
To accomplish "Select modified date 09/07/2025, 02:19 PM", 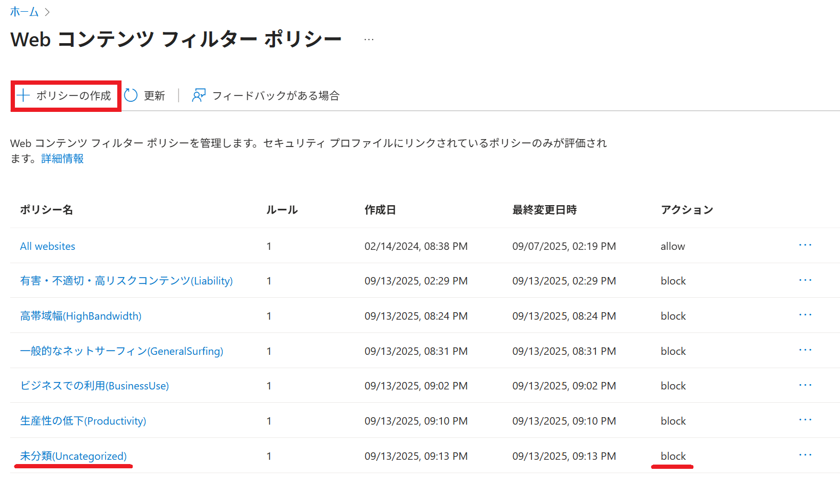I will (564, 246).
